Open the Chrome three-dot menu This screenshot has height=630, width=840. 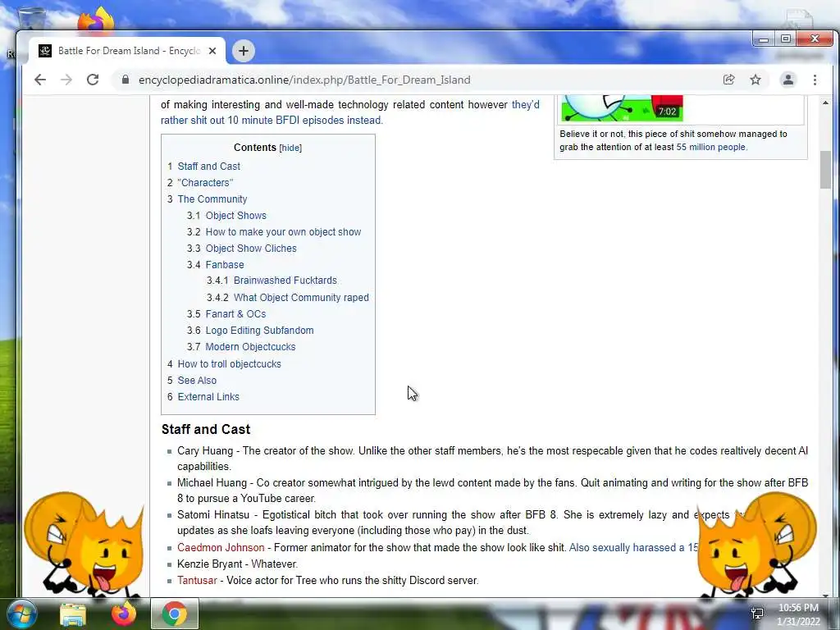click(815, 80)
